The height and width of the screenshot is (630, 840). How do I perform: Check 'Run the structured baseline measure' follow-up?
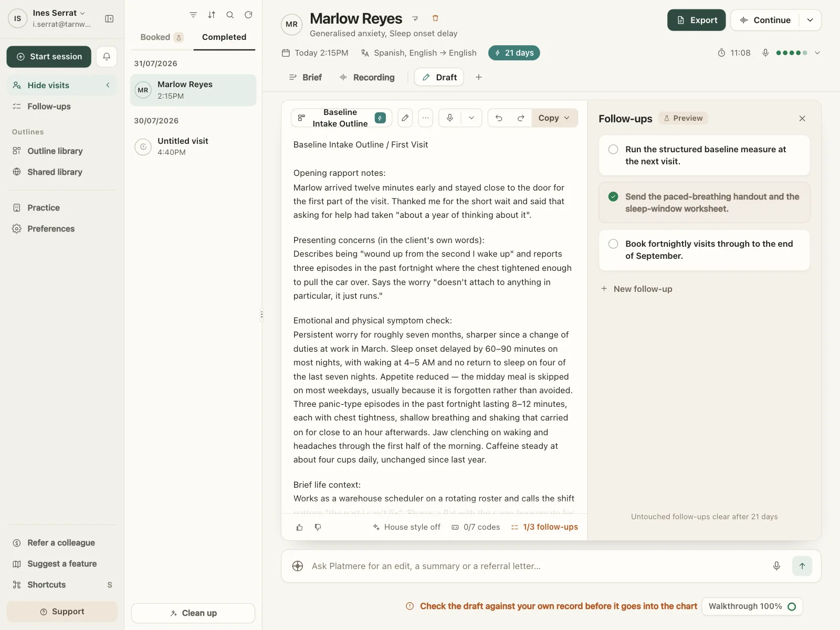pyautogui.click(x=613, y=150)
